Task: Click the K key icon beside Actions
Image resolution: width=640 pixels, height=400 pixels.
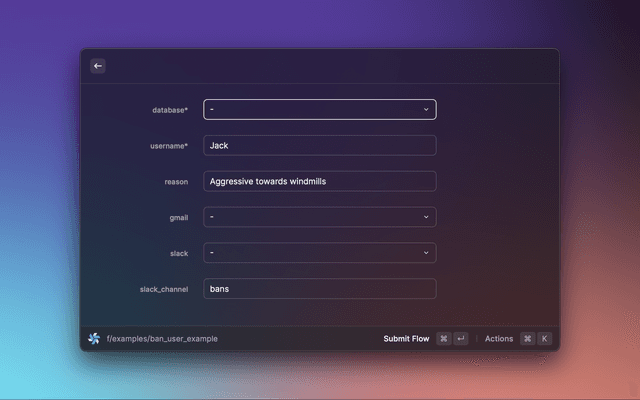Action: pyautogui.click(x=544, y=339)
